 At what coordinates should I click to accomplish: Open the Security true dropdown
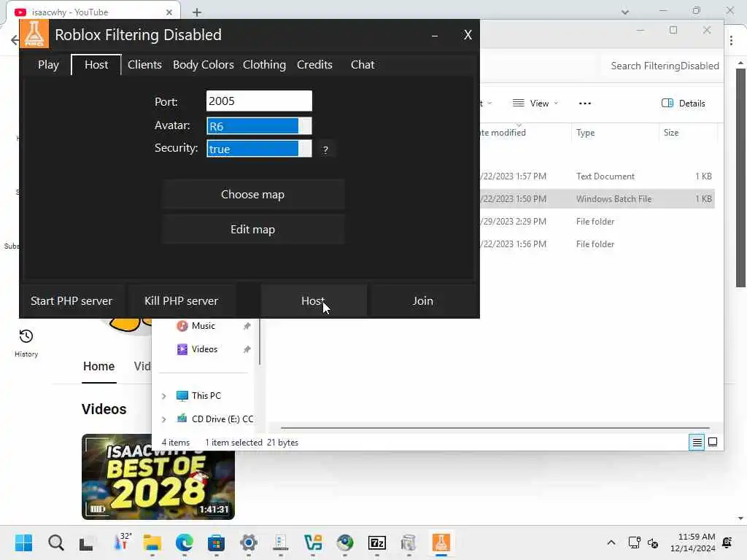(x=259, y=149)
